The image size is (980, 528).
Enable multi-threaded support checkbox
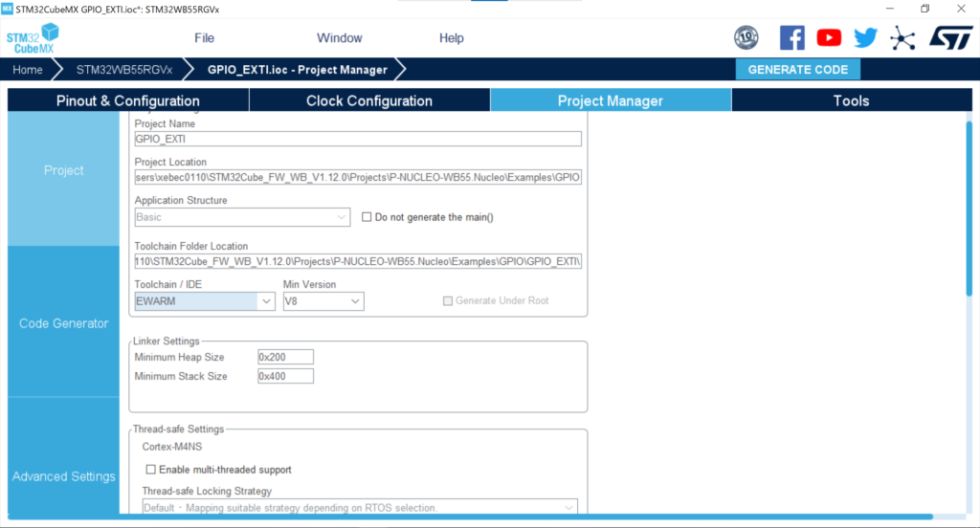[150, 470]
